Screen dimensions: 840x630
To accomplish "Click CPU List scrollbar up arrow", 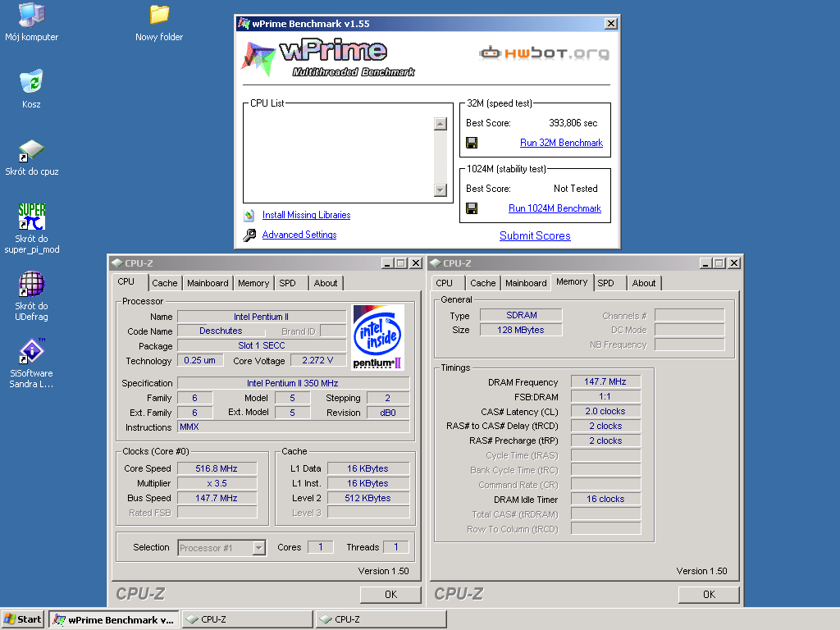I will (441, 124).
